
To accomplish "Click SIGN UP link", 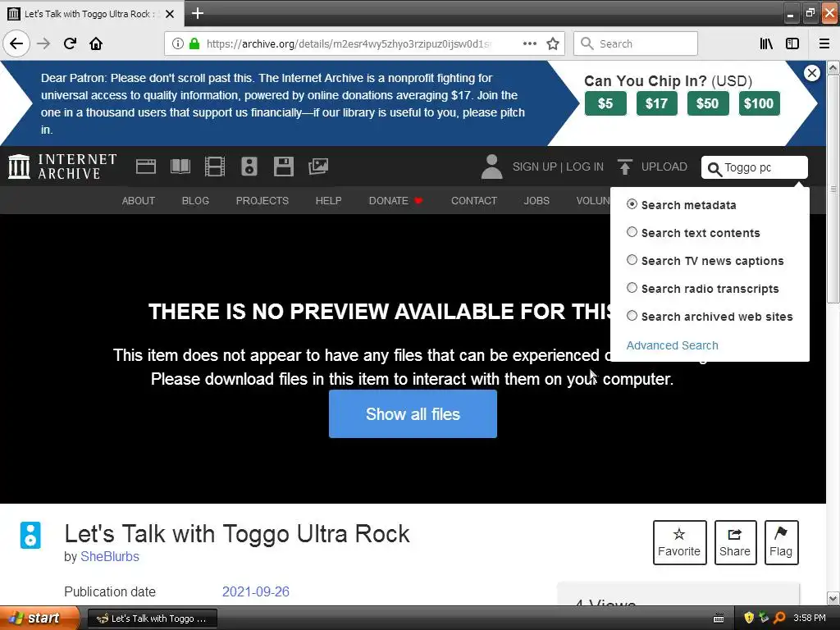I will click(x=535, y=167).
